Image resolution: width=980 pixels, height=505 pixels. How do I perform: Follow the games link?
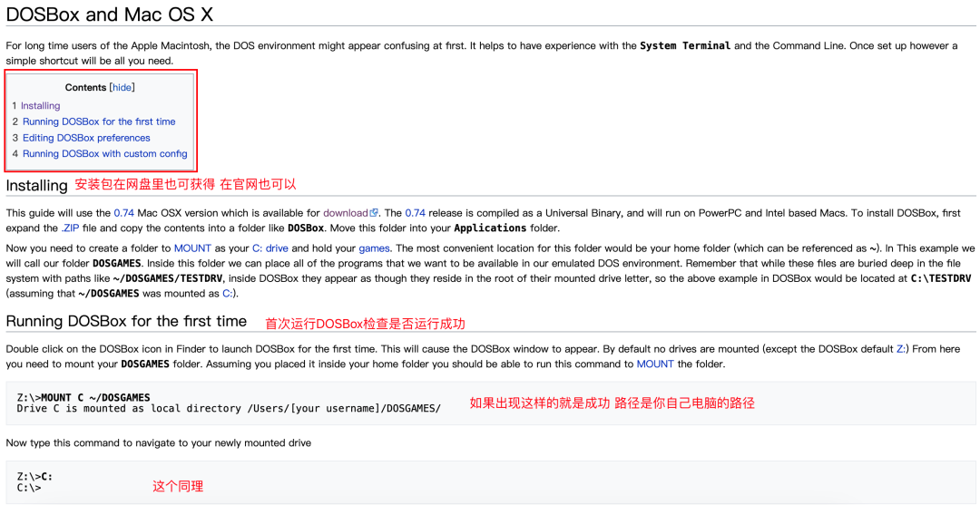click(374, 248)
